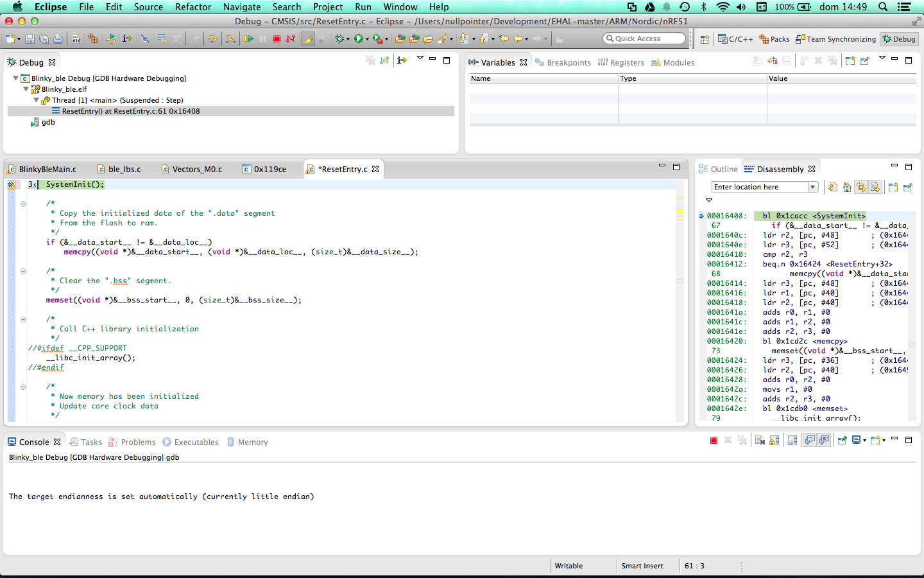The height and width of the screenshot is (578, 924).
Task: Toggle Pin Console in Console toolbar
Action: click(x=842, y=441)
